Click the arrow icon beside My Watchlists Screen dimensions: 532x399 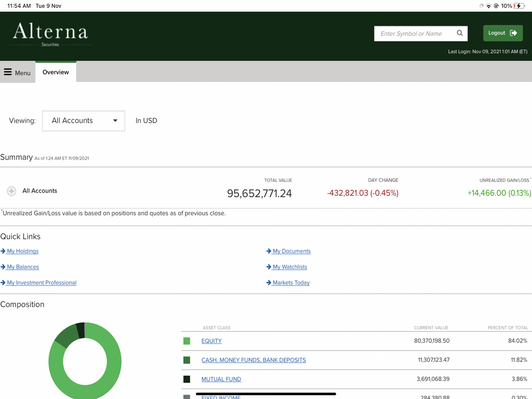tap(269, 267)
